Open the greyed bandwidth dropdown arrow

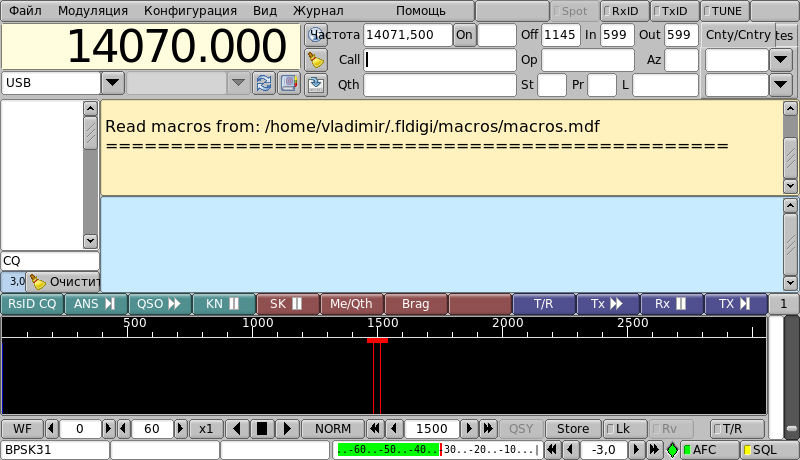coord(238,83)
